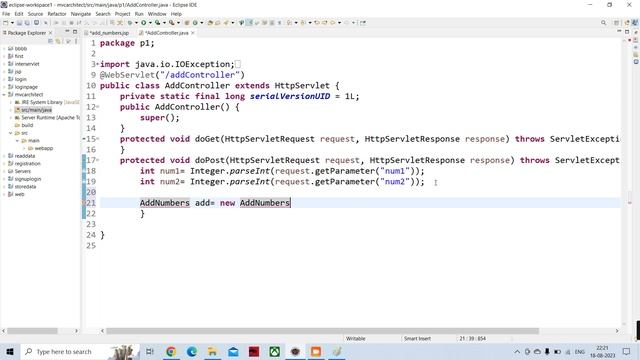The image size is (640, 360).
Task: Click the Smart Insert status bar entry
Action: point(417,338)
